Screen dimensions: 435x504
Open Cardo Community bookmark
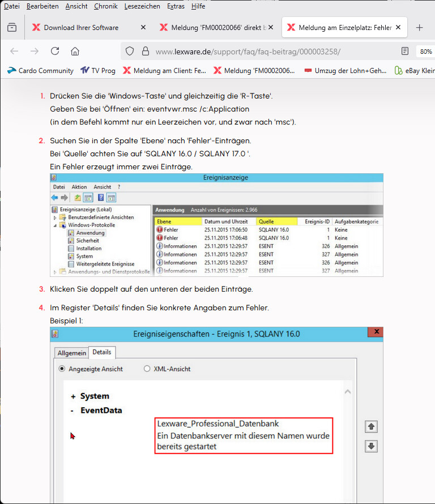pos(41,70)
